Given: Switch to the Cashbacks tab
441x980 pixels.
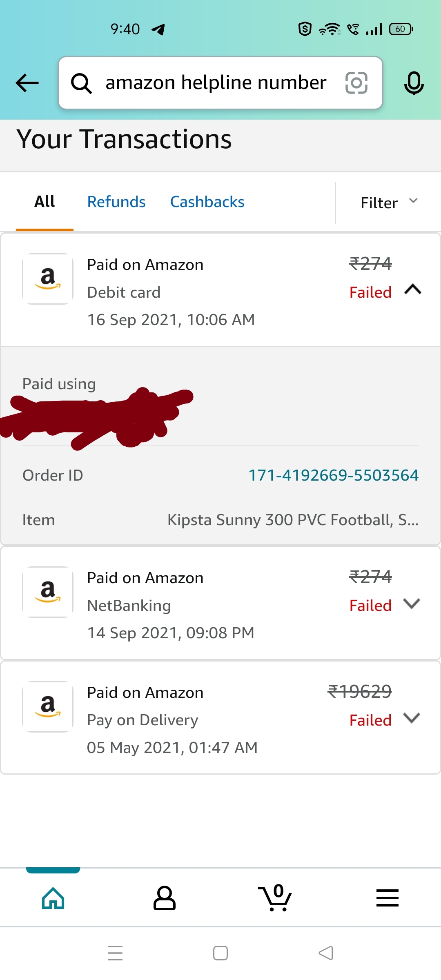Looking at the screenshot, I should 207,202.
